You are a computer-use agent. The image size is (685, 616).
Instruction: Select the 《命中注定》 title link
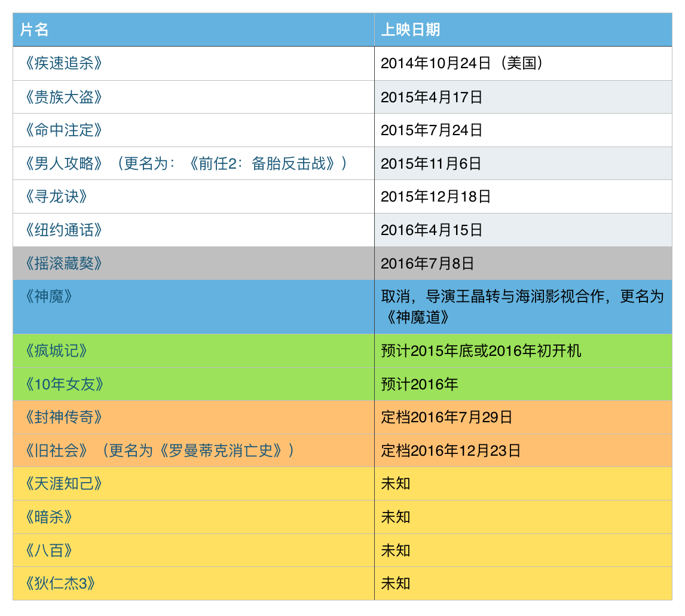point(64,130)
